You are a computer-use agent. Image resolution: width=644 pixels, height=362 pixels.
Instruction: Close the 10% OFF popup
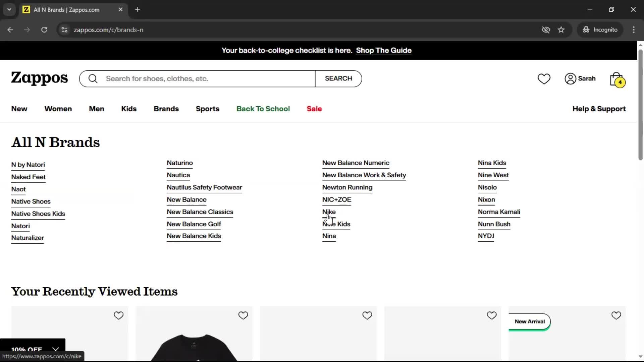click(x=56, y=350)
